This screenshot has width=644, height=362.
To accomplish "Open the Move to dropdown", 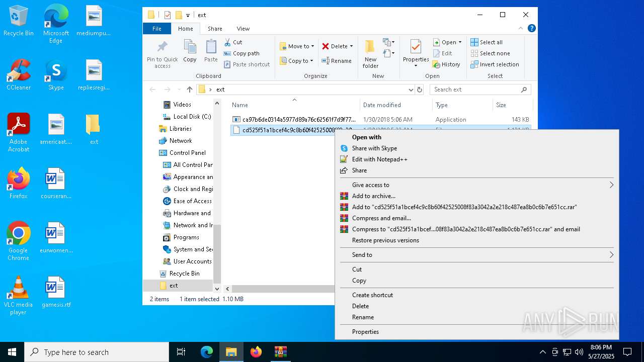I will tap(297, 46).
